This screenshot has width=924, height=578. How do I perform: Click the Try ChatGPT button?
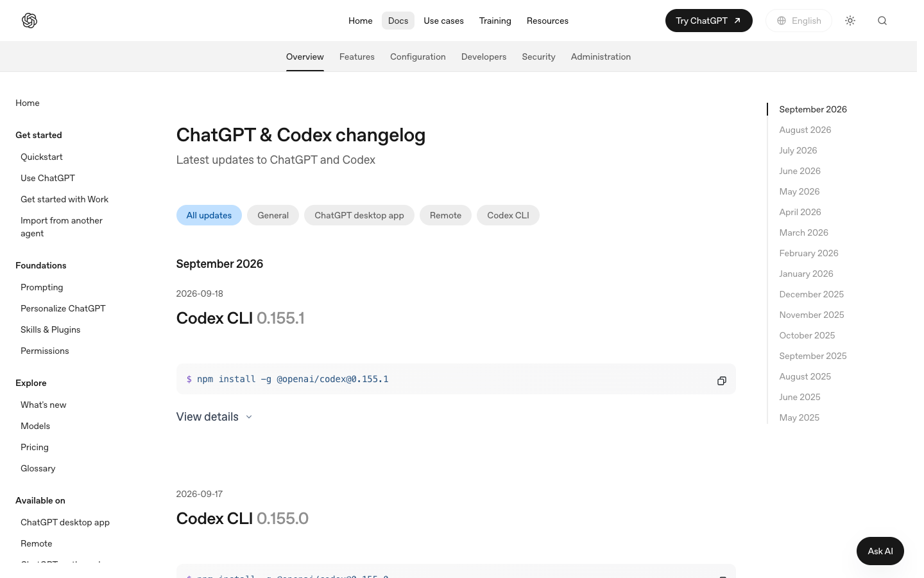click(x=708, y=21)
